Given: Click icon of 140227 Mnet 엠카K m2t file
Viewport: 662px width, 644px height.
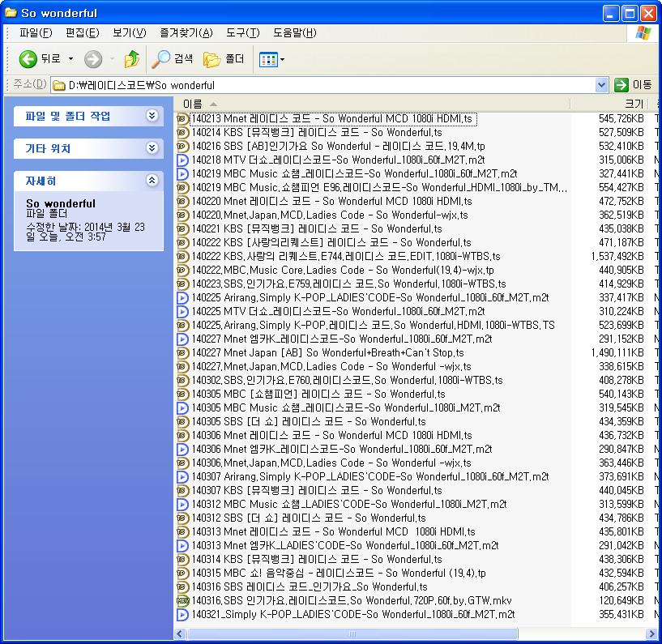Looking at the screenshot, I should pyautogui.click(x=182, y=339).
